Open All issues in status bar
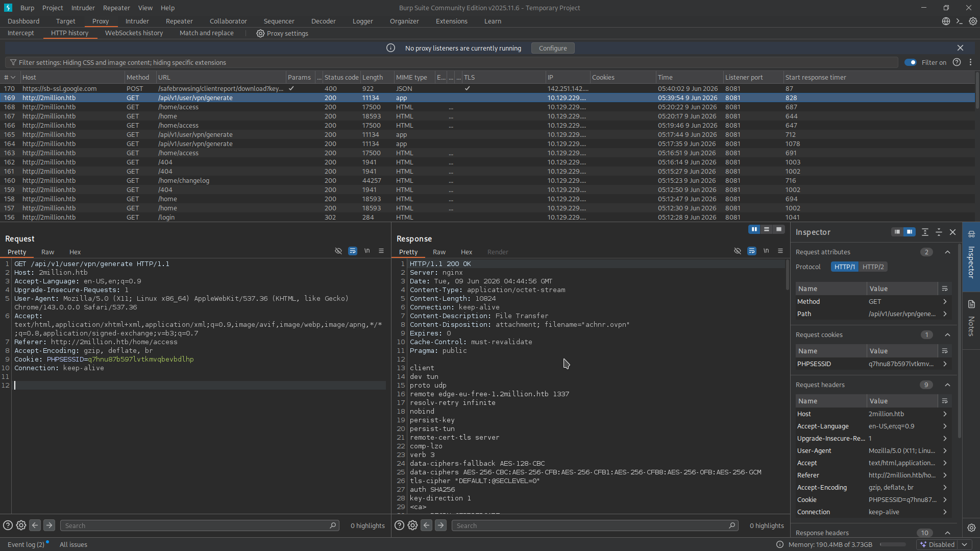Screen dimensions: 980x551 [73, 544]
